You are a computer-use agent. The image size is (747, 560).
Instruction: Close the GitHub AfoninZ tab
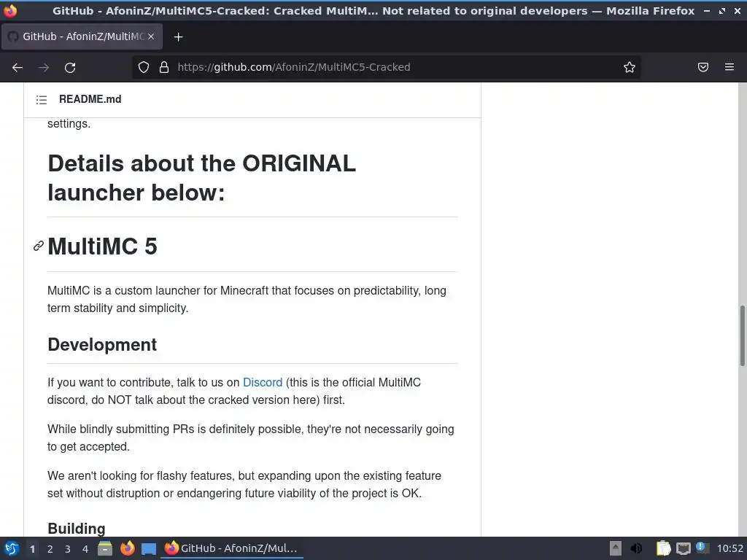(x=151, y=36)
